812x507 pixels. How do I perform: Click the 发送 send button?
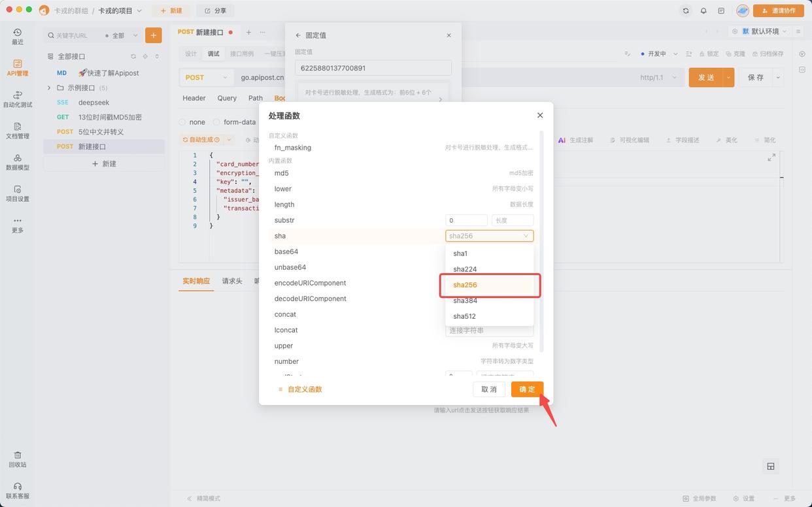(706, 77)
